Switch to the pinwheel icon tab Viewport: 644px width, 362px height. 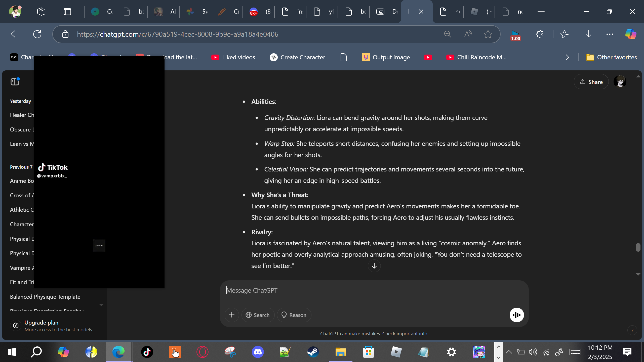195,12
